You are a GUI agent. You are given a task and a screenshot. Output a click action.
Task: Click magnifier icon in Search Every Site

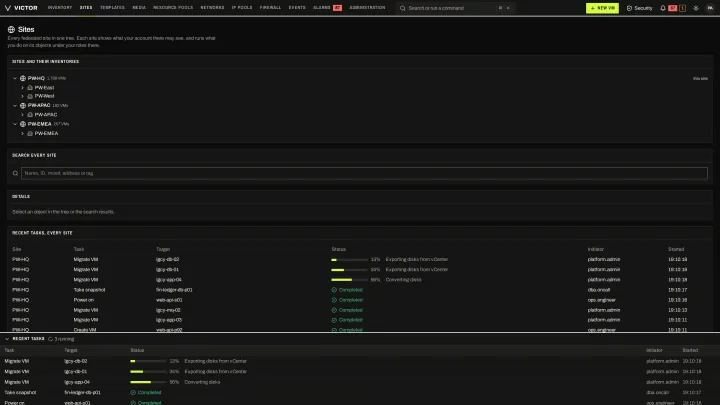[15, 174]
